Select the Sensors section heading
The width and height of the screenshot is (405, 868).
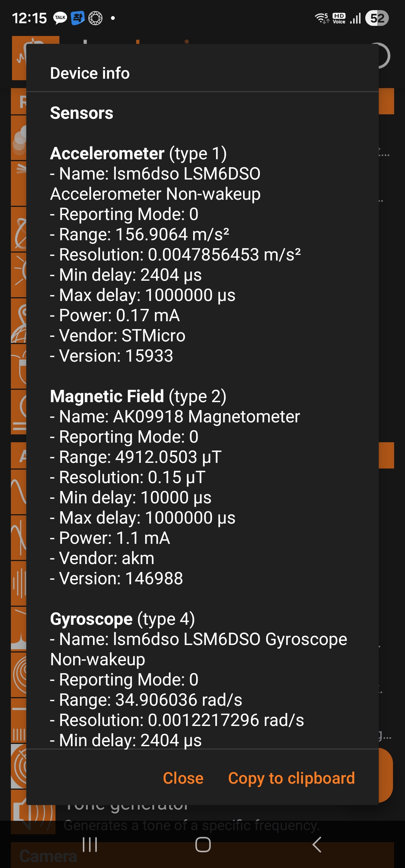pyautogui.click(x=82, y=113)
